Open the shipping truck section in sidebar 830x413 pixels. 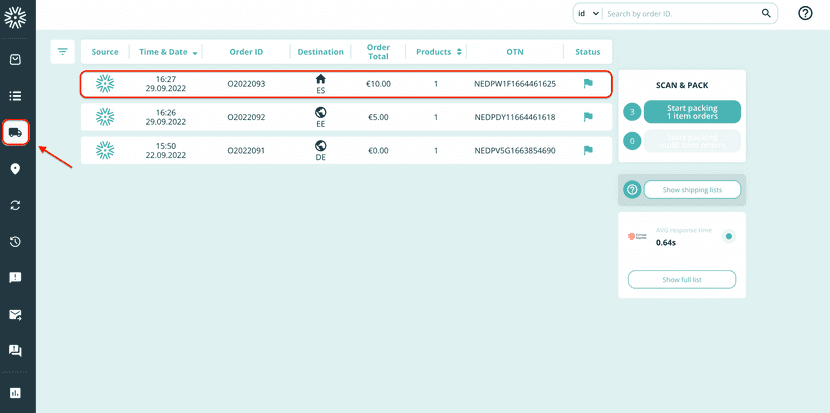(x=16, y=132)
